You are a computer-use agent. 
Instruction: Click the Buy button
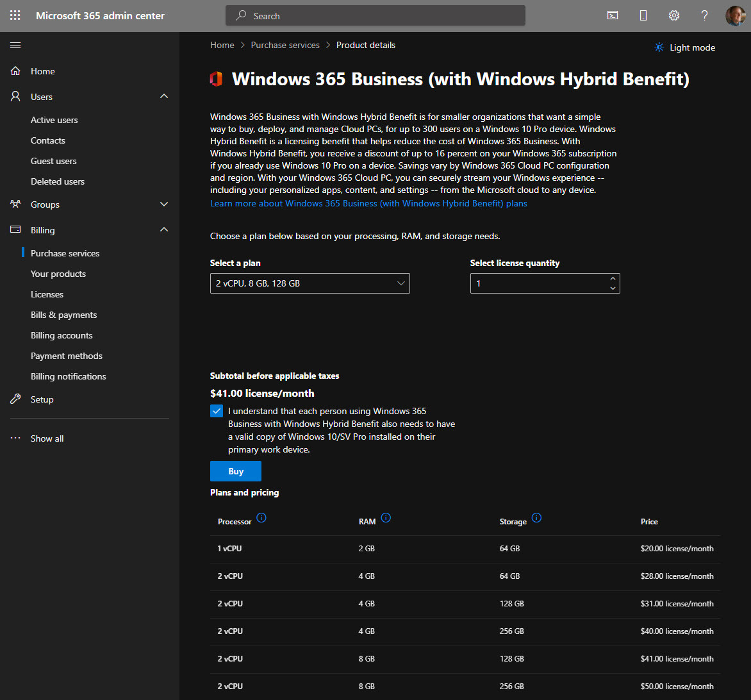point(235,471)
